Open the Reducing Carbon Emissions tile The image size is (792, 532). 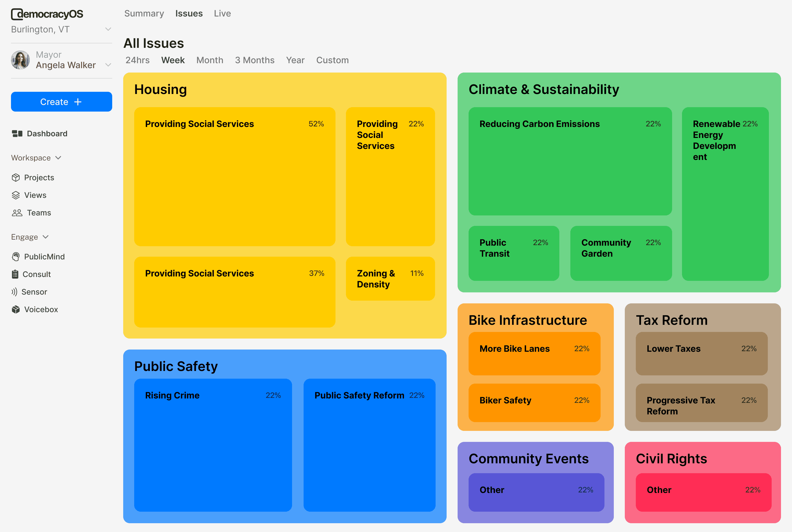[570, 161]
